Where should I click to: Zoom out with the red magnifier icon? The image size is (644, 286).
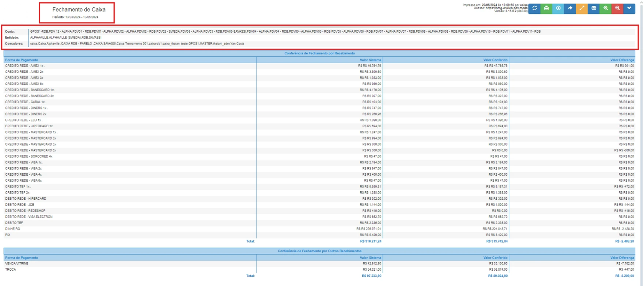[x=618, y=8]
